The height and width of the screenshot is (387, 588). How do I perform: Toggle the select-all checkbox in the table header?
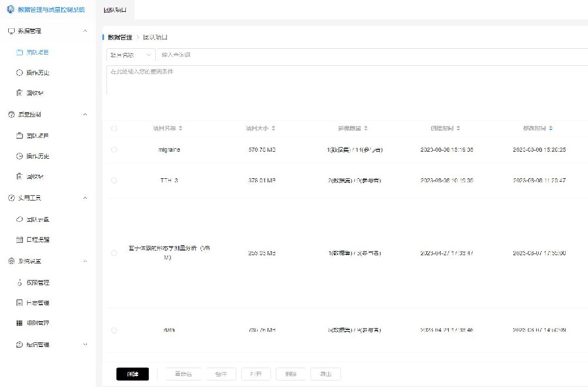tap(115, 128)
